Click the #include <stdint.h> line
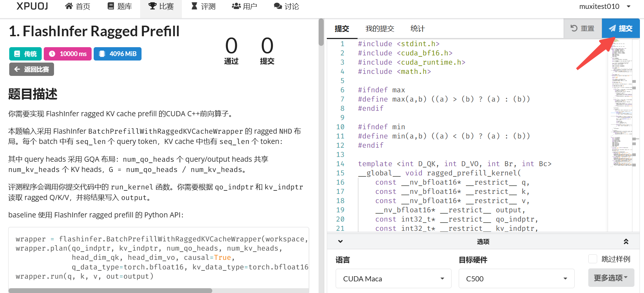The image size is (644, 293). [x=399, y=44]
